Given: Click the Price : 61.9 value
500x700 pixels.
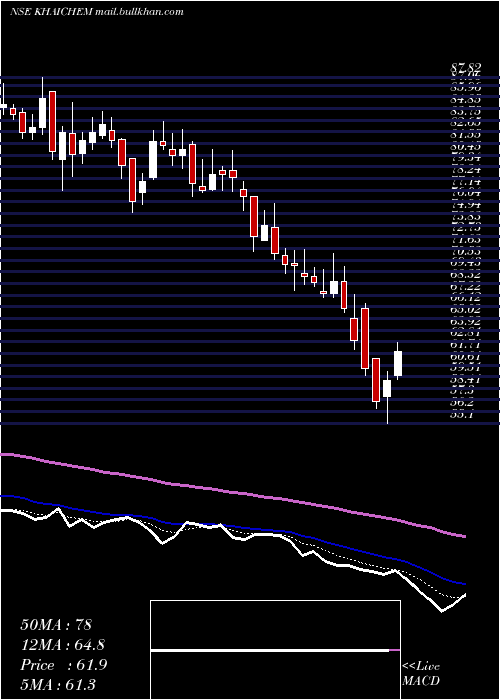Looking at the screenshot, I should [x=63, y=665].
